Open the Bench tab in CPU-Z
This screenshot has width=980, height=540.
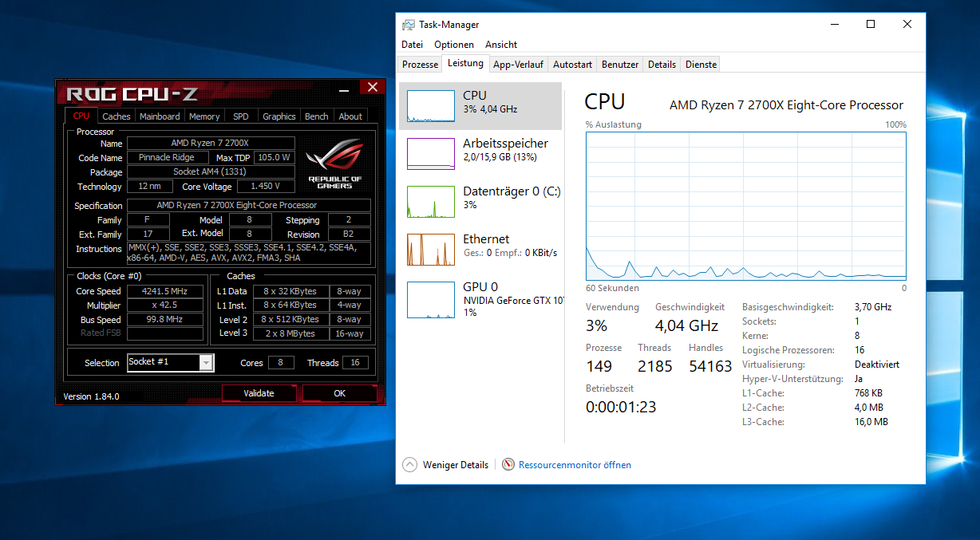coord(317,116)
